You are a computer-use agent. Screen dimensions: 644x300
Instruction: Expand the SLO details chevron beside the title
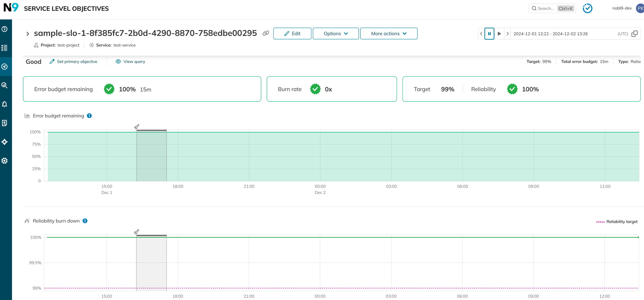[x=28, y=34]
